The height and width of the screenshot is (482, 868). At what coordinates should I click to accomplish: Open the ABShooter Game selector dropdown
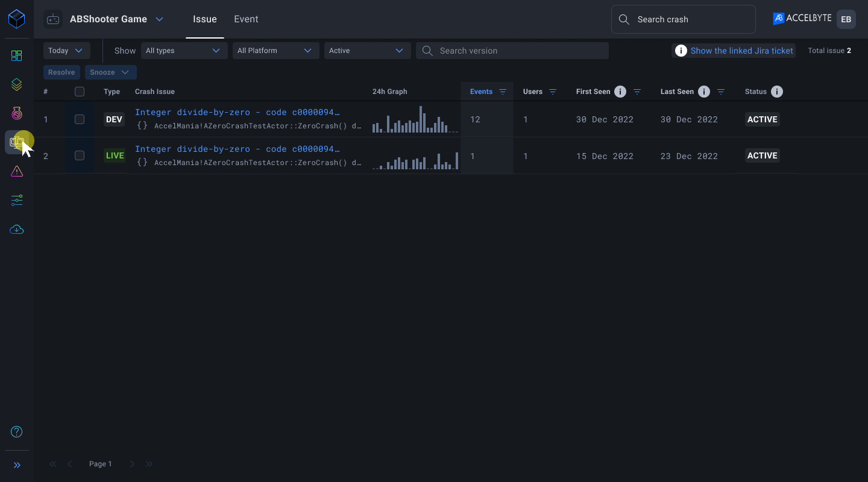pyautogui.click(x=117, y=19)
